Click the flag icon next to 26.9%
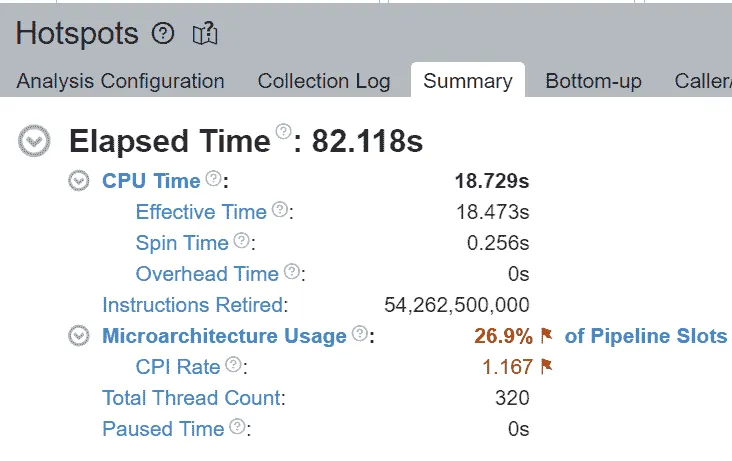The width and height of the screenshot is (732, 461). (546, 335)
